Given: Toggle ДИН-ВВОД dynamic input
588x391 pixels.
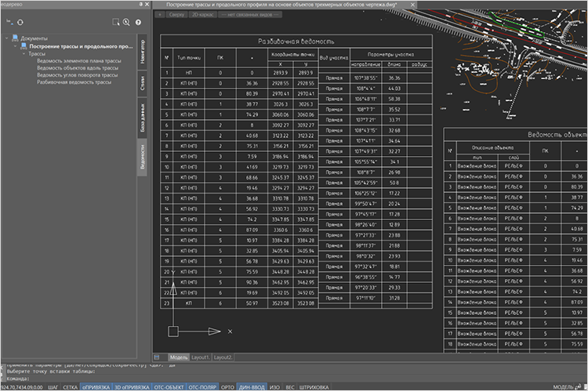Looking at the screenshot, I should click(x=252, y=386).
